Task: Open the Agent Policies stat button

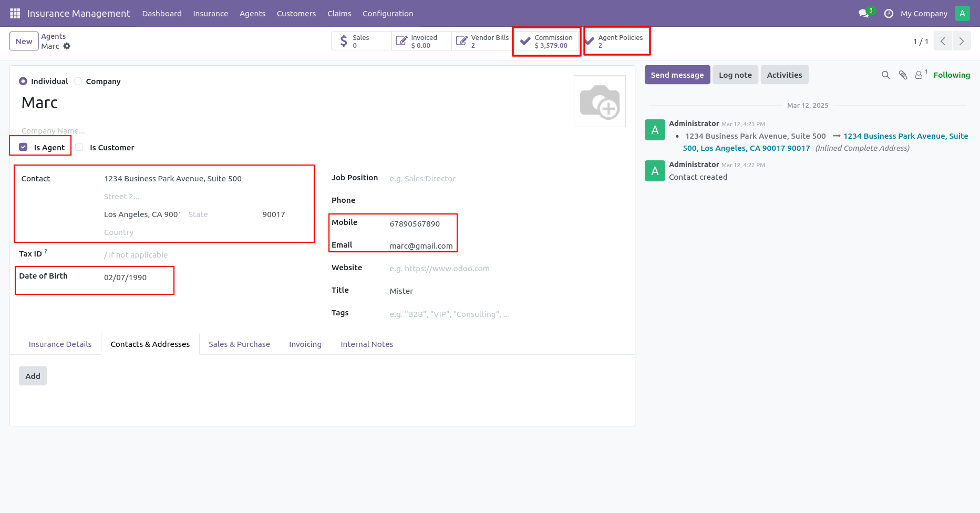Action: pyautogui.click(x=617, y=41)
